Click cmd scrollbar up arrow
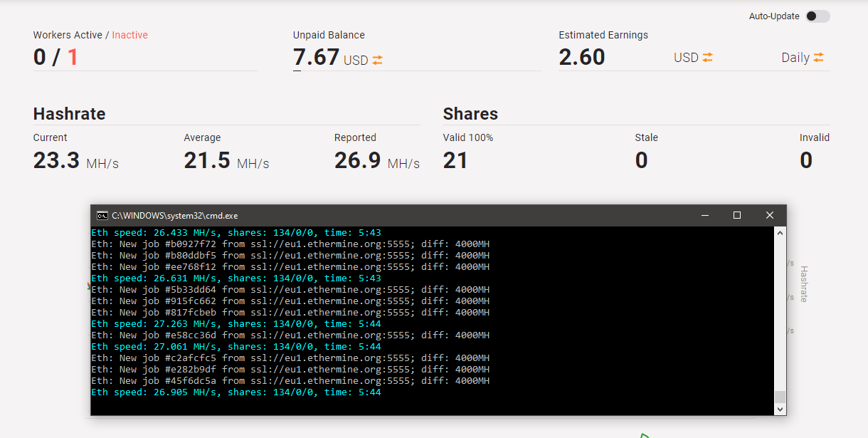This screenshot has height=438, width=868. point(780,233)
